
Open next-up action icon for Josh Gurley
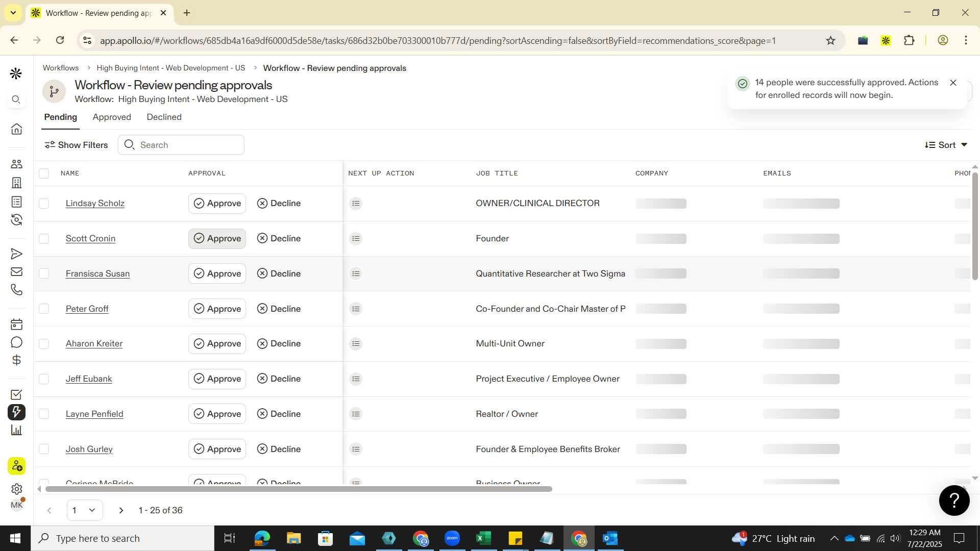[356, 449]
